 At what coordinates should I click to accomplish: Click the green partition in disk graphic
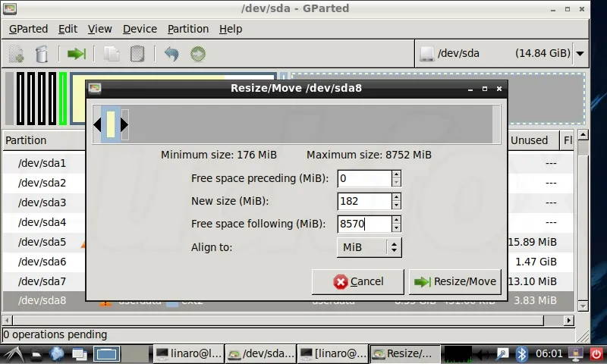click(63, 99)
